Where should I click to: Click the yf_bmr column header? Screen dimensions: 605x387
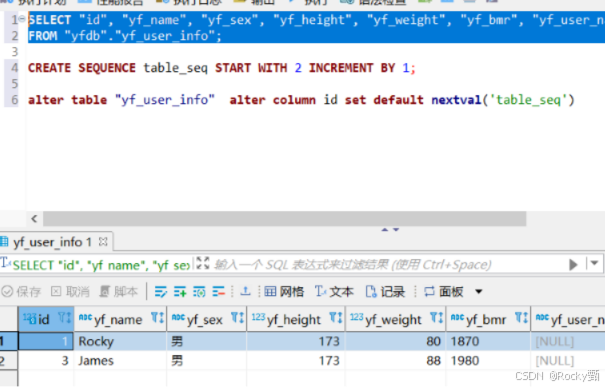click(x=488, y=319)
